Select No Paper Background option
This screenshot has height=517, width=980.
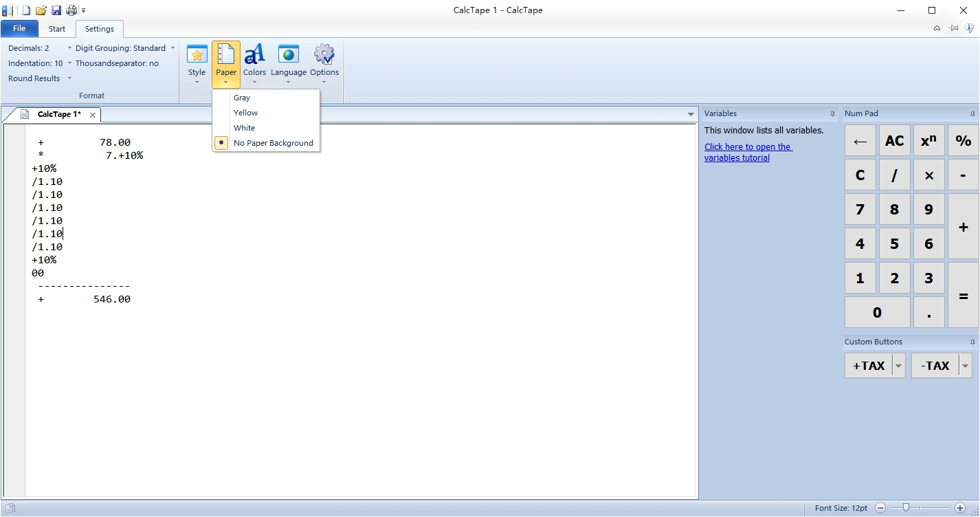pos(273,143)
